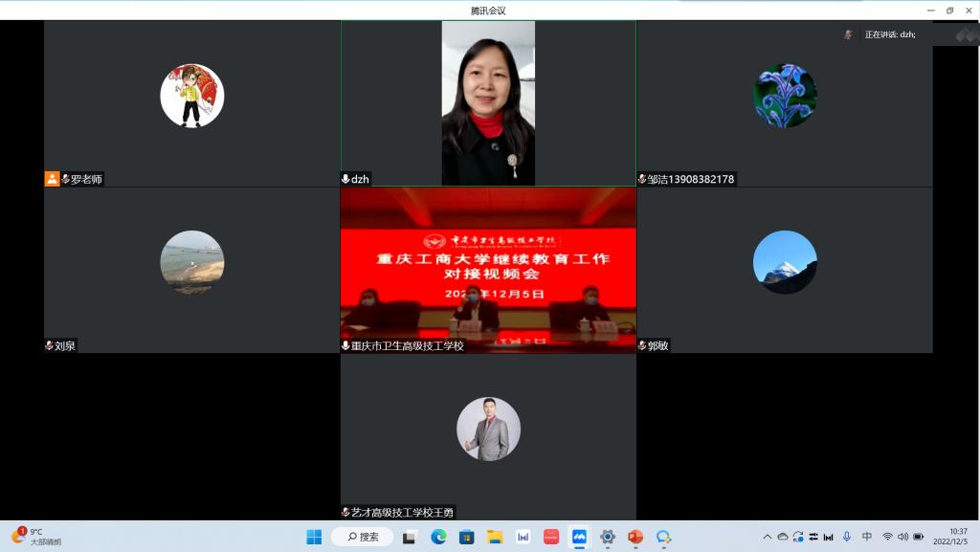Click the microphone icon next to dzh
Image resolution: width=980 pixels, height=552 pixels.
[345, 179]
